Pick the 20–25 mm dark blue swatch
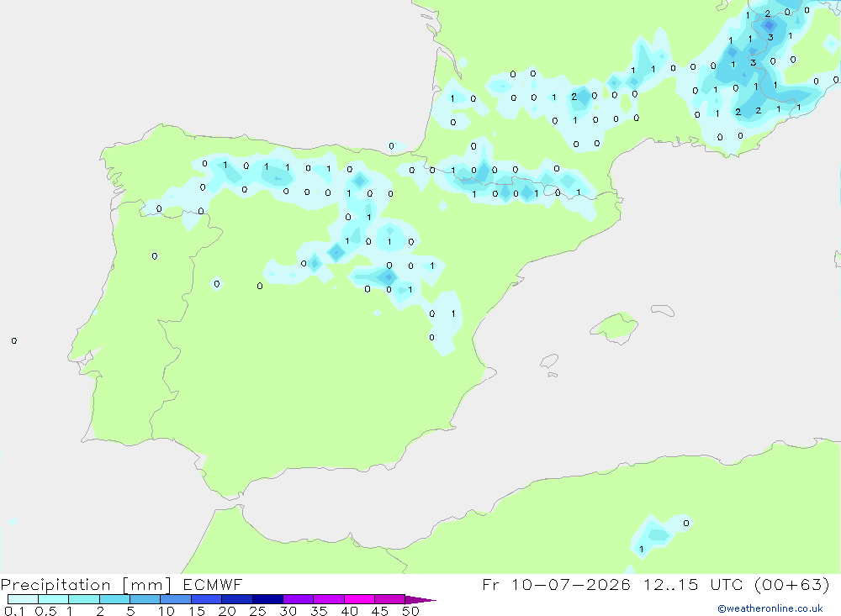The image size is (841, 616). pyautogui.click(x=237, y=599)
